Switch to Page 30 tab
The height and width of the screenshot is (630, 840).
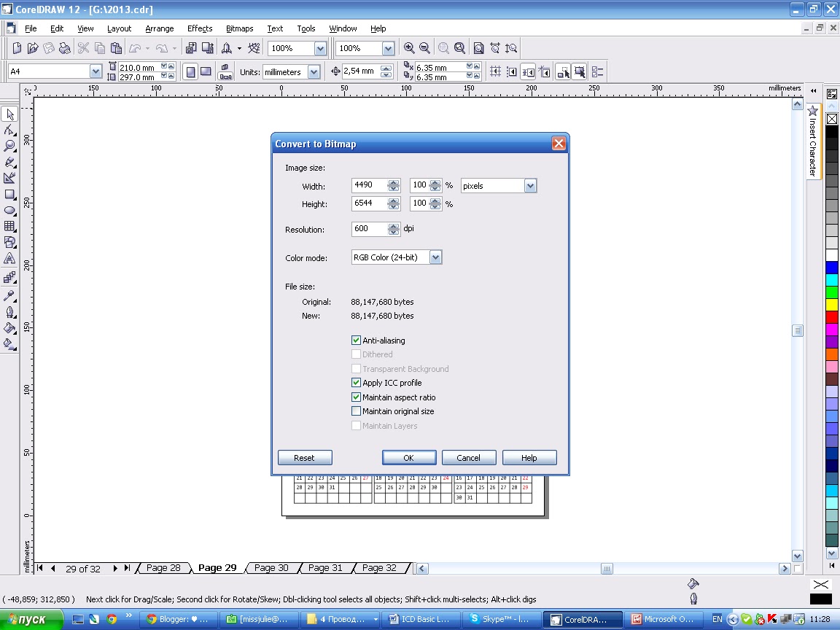[271, 568]
